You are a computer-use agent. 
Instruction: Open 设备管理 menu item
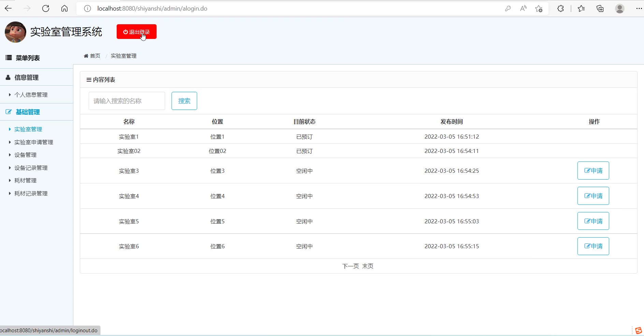25,155
